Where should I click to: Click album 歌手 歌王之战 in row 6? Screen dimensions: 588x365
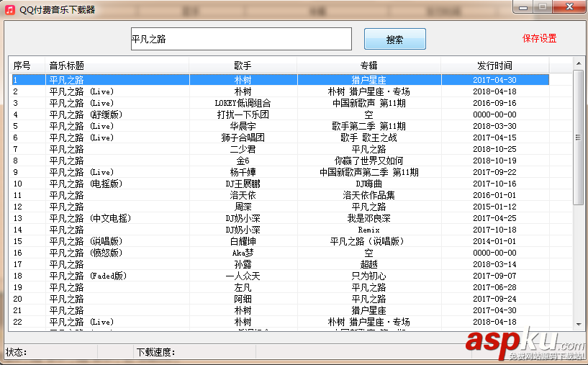click(369, 138)
